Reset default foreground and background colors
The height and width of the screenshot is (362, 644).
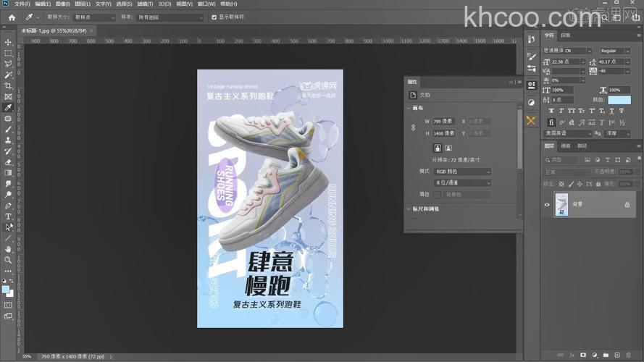4,281
